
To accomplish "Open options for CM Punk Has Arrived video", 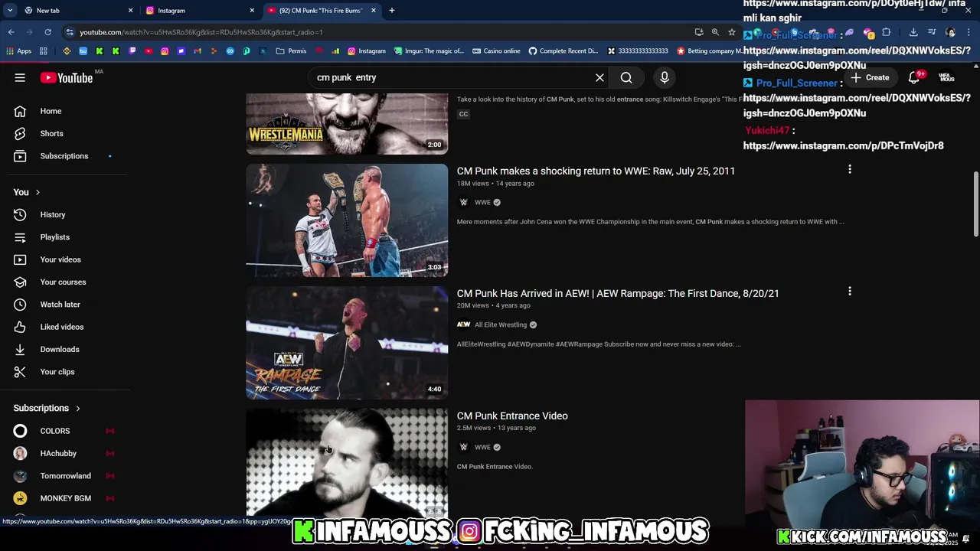I will click(x=849, y=292).
